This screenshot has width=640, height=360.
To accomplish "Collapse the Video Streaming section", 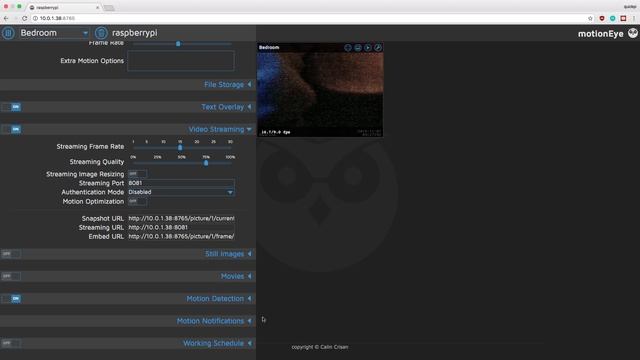I will (x=220, y=129).
